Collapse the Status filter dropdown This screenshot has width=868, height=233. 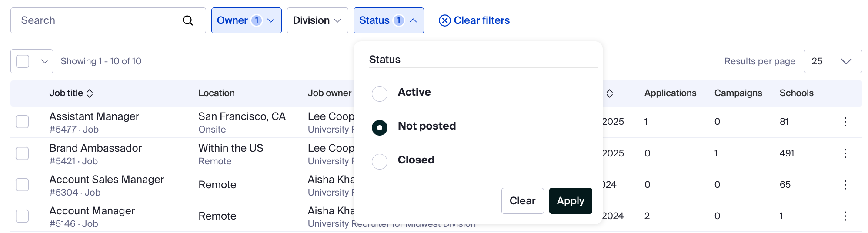388,20
